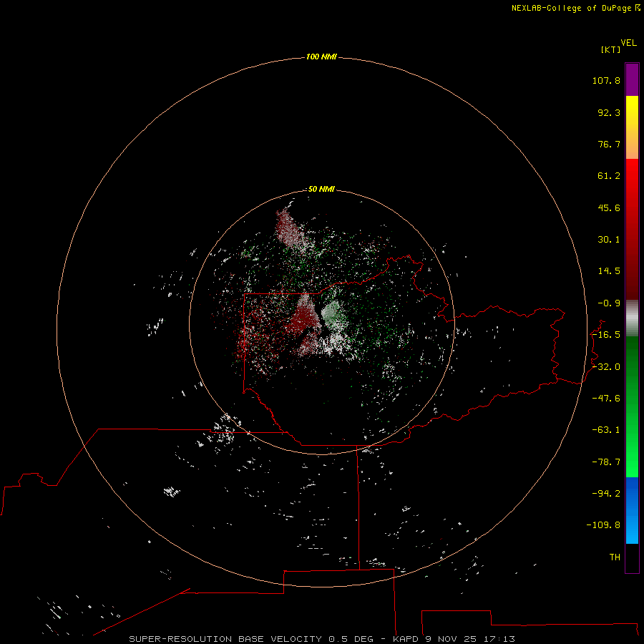Click the 14.5 velocity scale value

tap(609, 271)
